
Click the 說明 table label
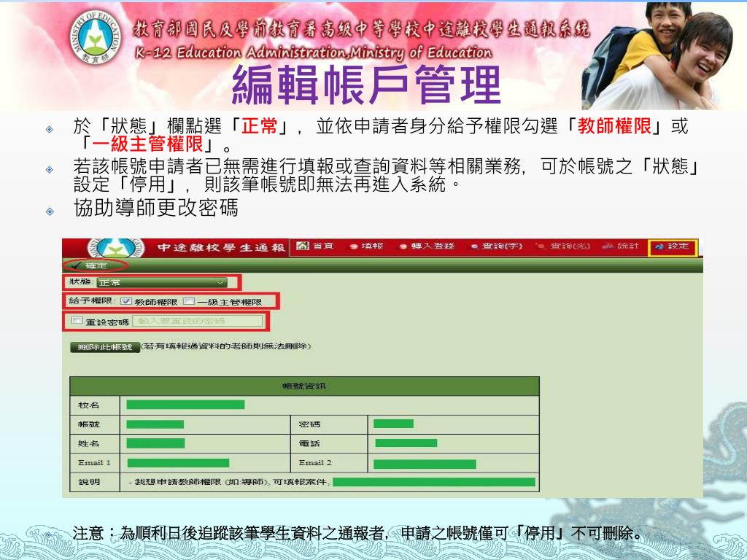point(89,482)
